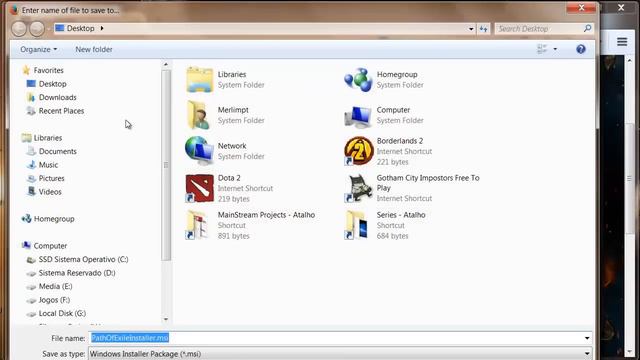640x360 pixels.
Task: Open the Help question mark icon
Action: pos(581,49)
